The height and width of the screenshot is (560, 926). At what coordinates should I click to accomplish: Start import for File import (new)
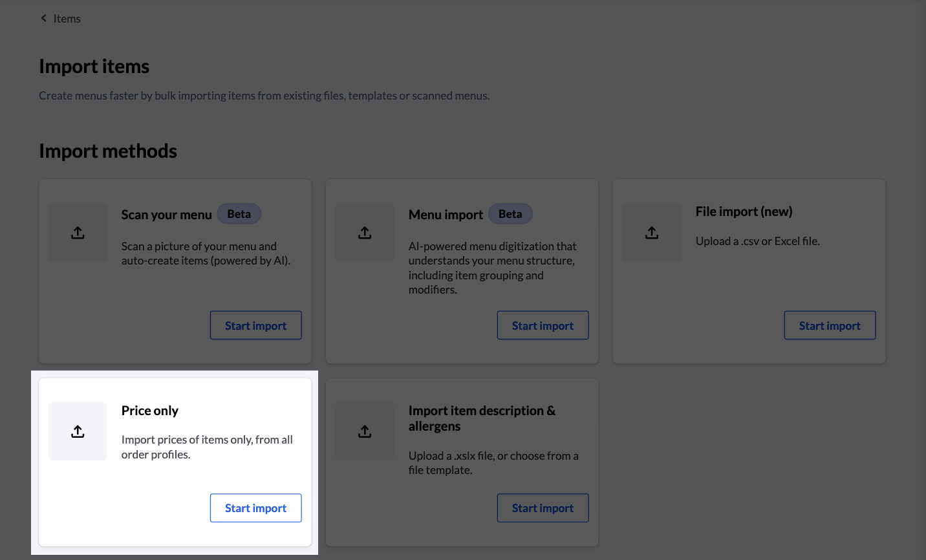[830, 325]
